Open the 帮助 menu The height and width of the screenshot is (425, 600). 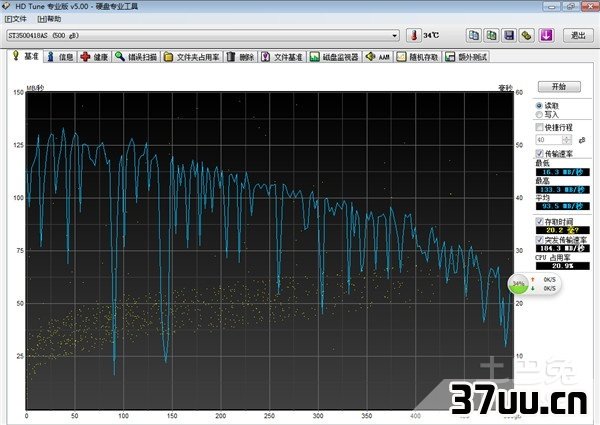click(49, 19)
